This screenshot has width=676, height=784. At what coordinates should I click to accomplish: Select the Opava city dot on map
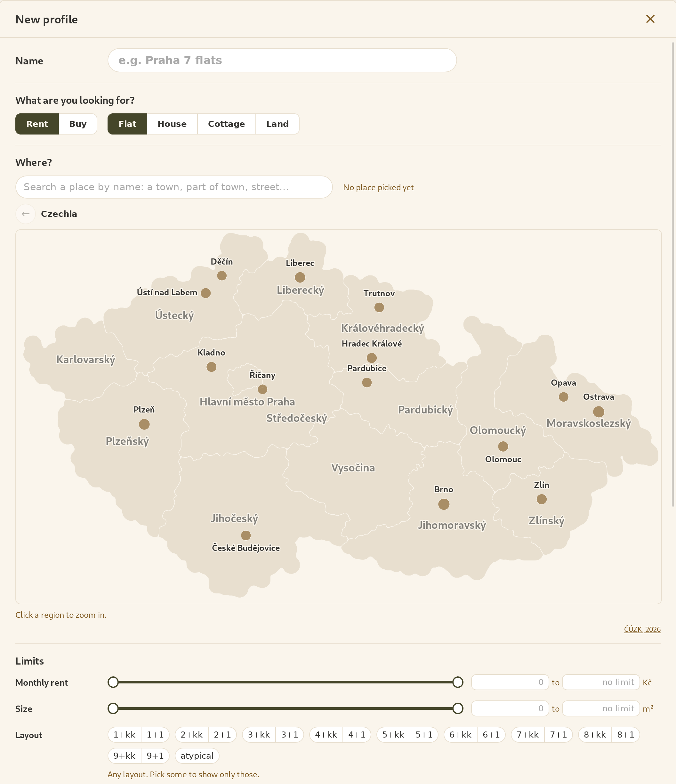563,396
